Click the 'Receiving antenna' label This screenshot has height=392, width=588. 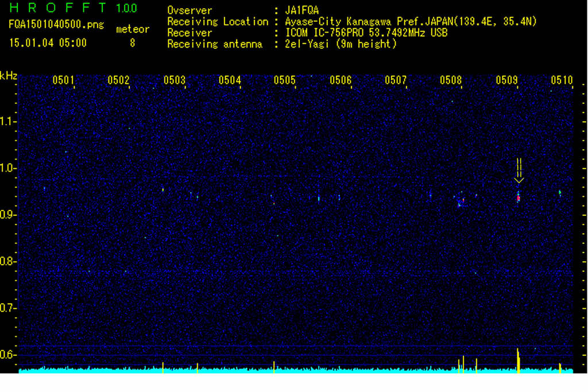(x=215, y=44)
